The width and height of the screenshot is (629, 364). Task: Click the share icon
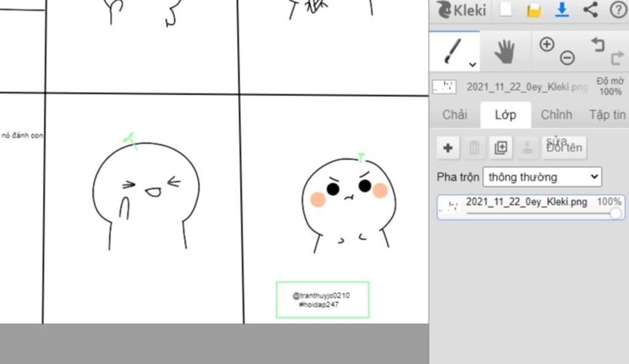click(x=590, y=10)
